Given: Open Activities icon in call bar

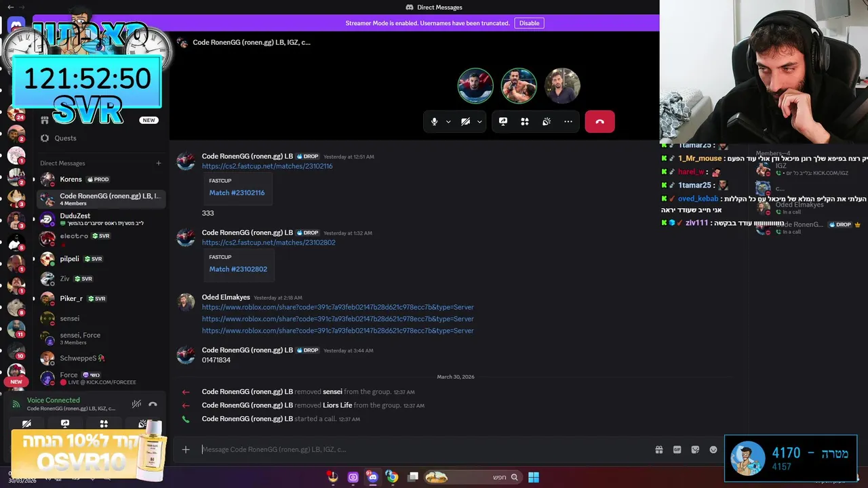Looking at the screenshot, I should (525, 121).
